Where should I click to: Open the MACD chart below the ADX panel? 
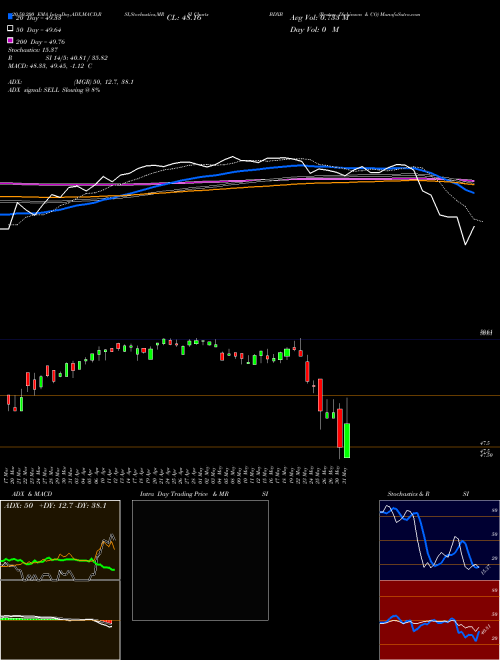point(60,620)
